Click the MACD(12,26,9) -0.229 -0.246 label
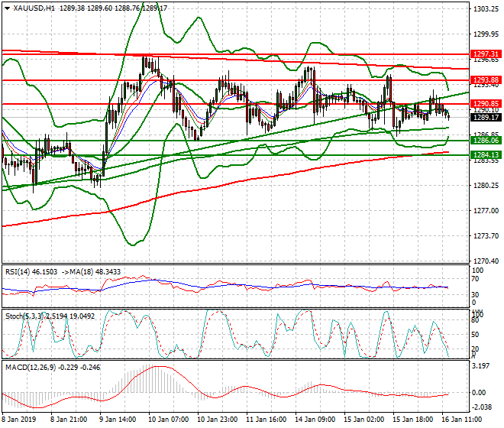Screen dimensions: 504x428 pyautogui.click(x=53, y=367)
